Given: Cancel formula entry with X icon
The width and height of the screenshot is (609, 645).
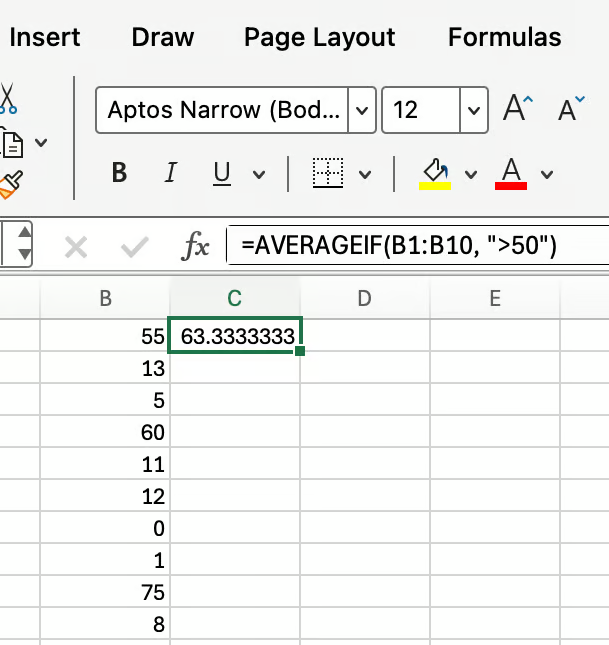Looking at the screenshot, I should coord(76,246).
